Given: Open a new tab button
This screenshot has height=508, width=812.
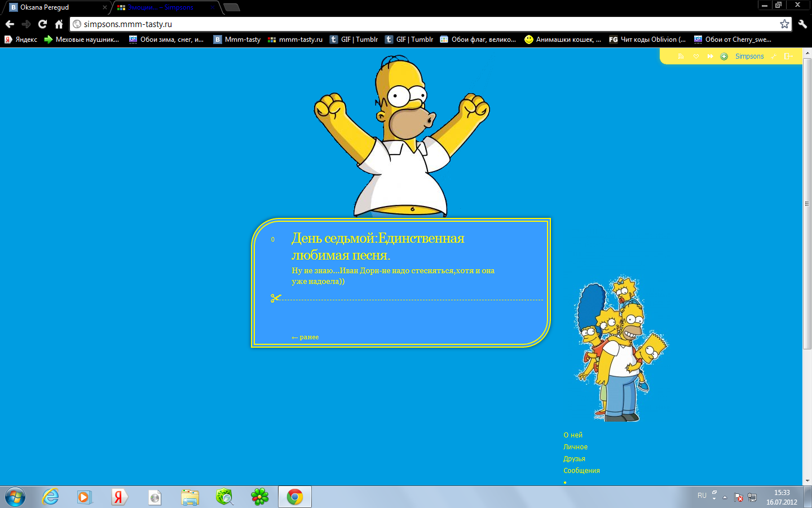Looking at the screenshot, I should pos(232,7).
